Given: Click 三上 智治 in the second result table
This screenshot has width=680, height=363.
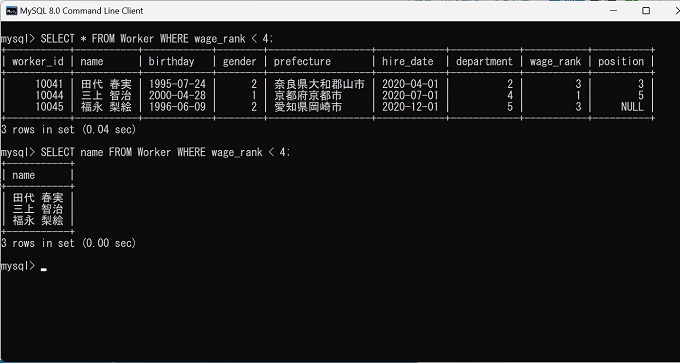Looking at the screenshot, I should click(38, 209).
